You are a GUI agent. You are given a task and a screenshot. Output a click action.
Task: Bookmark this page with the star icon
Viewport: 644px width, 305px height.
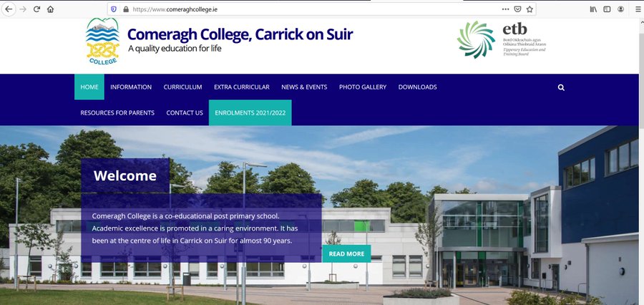(x=530, y=9)
